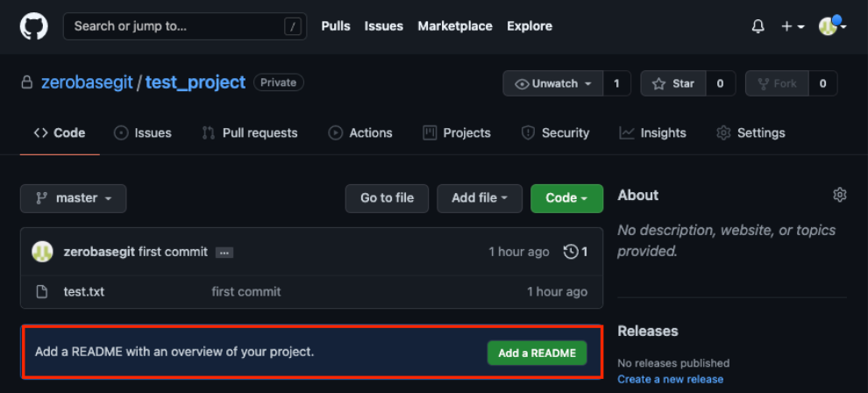The image size is (868, 393).
Task: Click the Unwatch button
Action: (552, 83)
